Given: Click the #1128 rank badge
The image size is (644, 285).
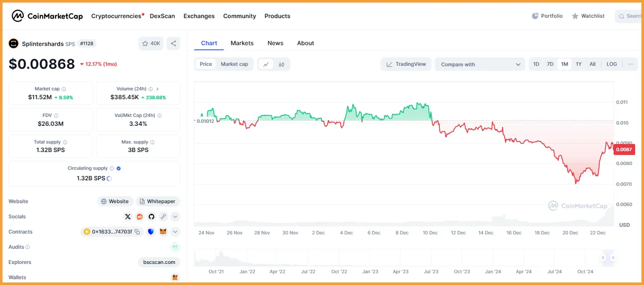Looking at the screenshot, I should (87, 44).
